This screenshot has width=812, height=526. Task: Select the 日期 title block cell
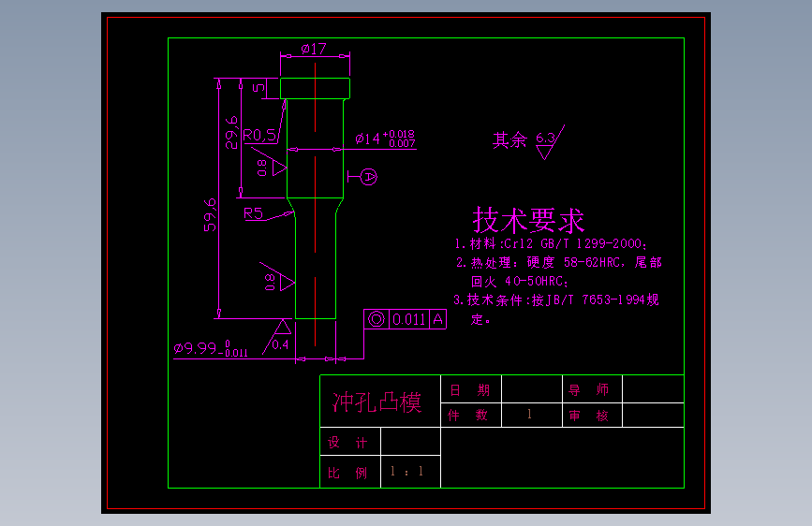471,389
